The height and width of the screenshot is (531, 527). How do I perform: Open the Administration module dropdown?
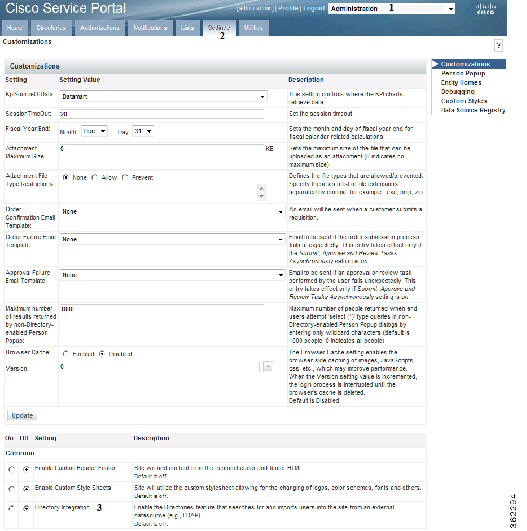391,8
